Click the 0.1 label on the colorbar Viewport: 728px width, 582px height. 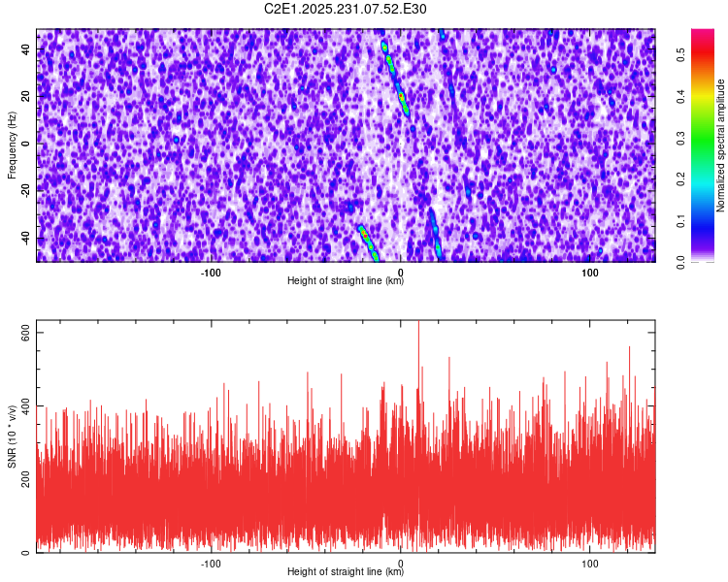pos(681,221)
